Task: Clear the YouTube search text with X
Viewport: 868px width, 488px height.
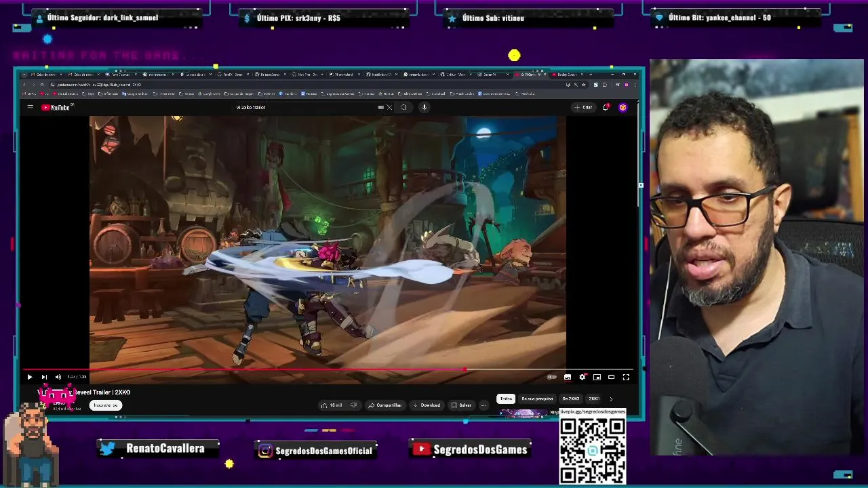Action: (389, 107)
